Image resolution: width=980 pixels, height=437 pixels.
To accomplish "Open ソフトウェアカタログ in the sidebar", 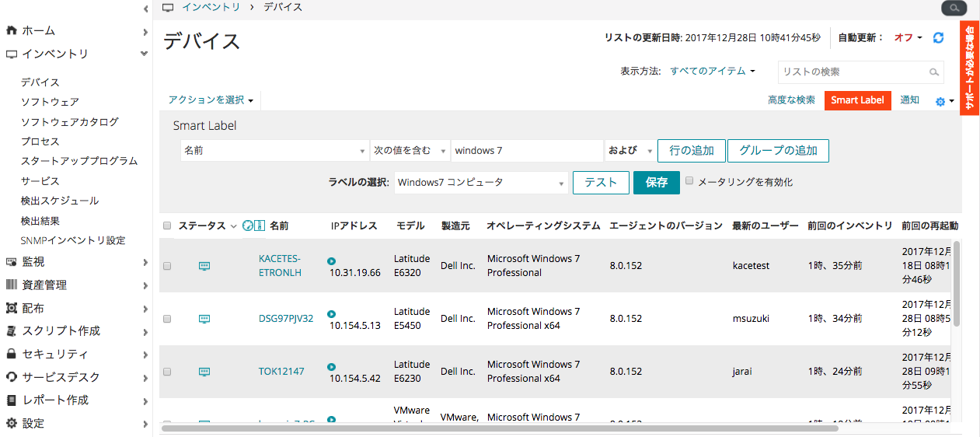I will click(70, 122).
